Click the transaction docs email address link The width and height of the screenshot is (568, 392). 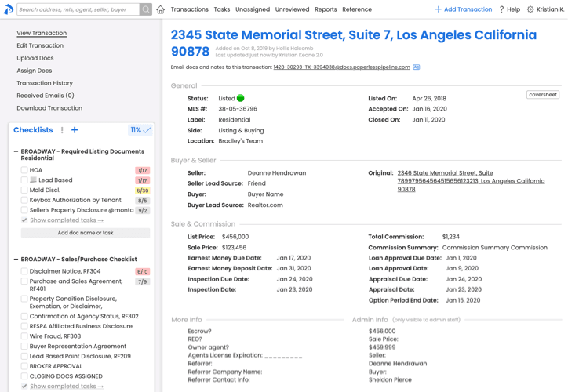[341, 67]
